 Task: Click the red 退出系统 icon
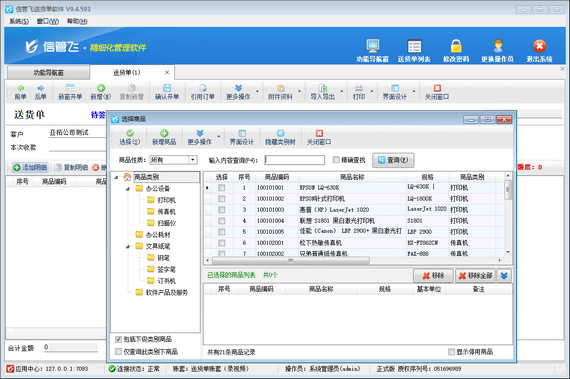tap(539, 47)
